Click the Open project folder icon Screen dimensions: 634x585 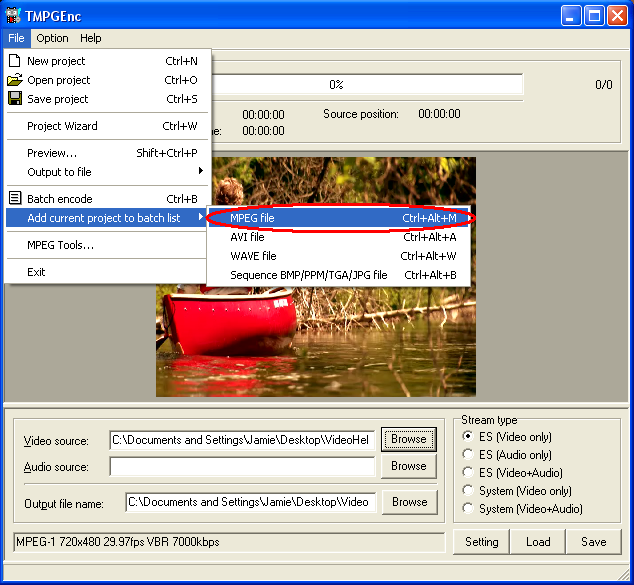(x=15, y=80)
